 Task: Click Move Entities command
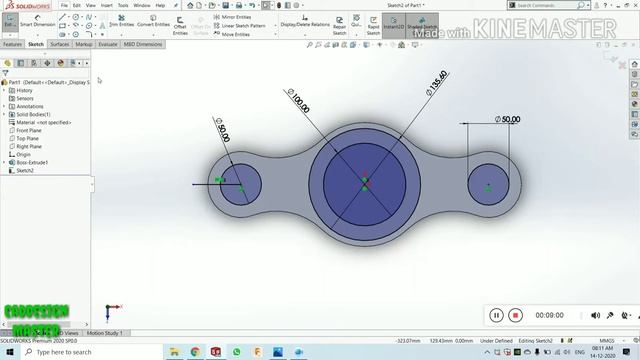click(231, 35)
